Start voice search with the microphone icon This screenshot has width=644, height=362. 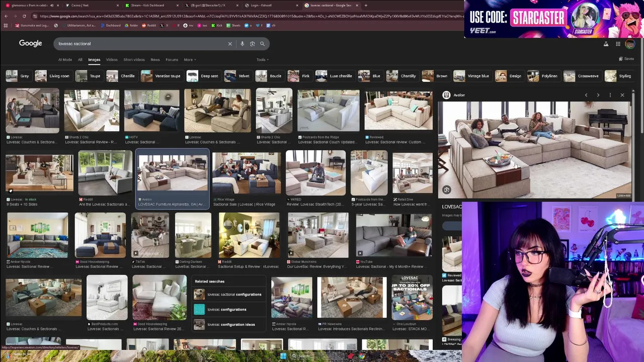coord(242,44)
